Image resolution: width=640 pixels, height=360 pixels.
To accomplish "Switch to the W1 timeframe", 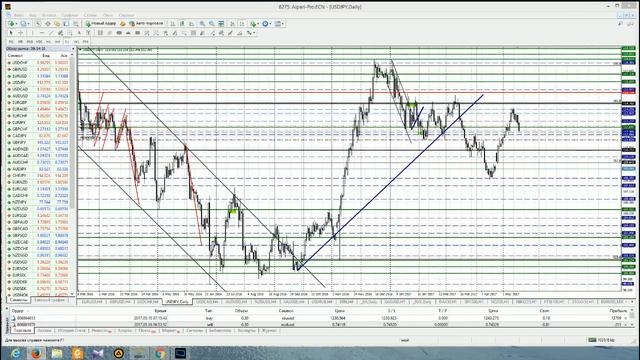I will (76, 42).
